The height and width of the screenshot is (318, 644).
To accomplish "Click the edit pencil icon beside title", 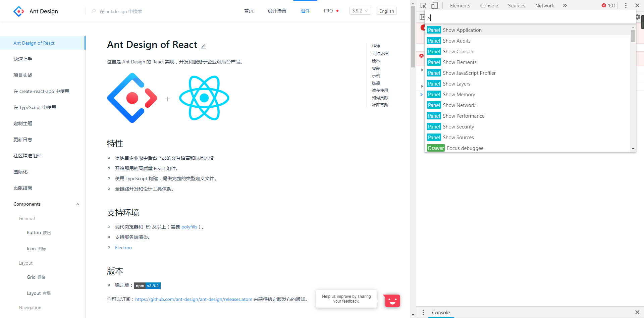I will [203, 47].
